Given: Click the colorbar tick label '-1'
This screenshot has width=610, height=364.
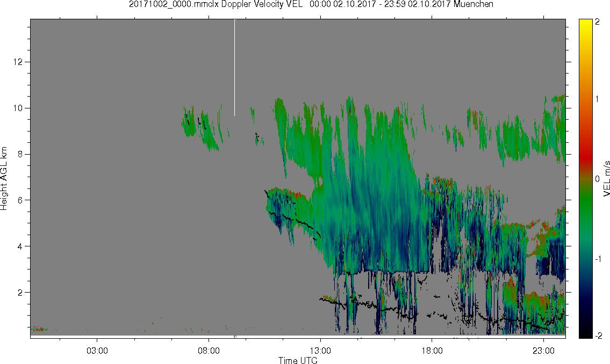Looking at the screenshot, I should (598, 259).
